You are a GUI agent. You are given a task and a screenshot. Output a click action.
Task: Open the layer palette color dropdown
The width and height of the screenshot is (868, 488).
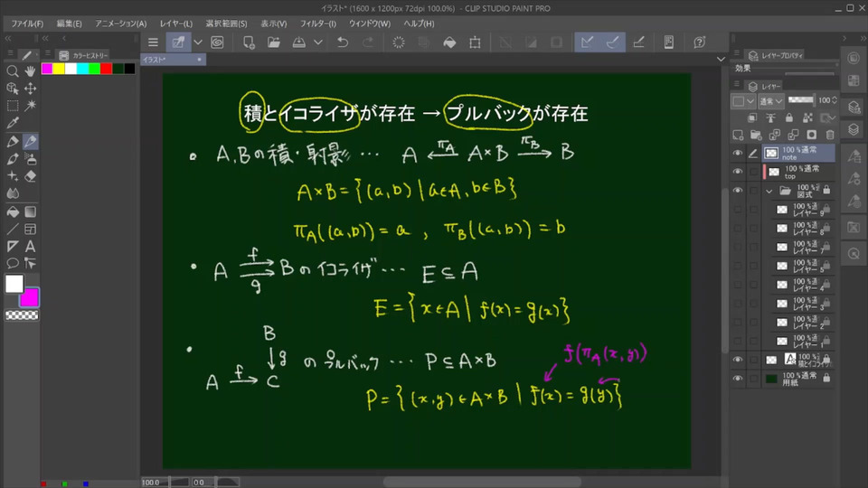pyautogui.click(x=743, y=101)
